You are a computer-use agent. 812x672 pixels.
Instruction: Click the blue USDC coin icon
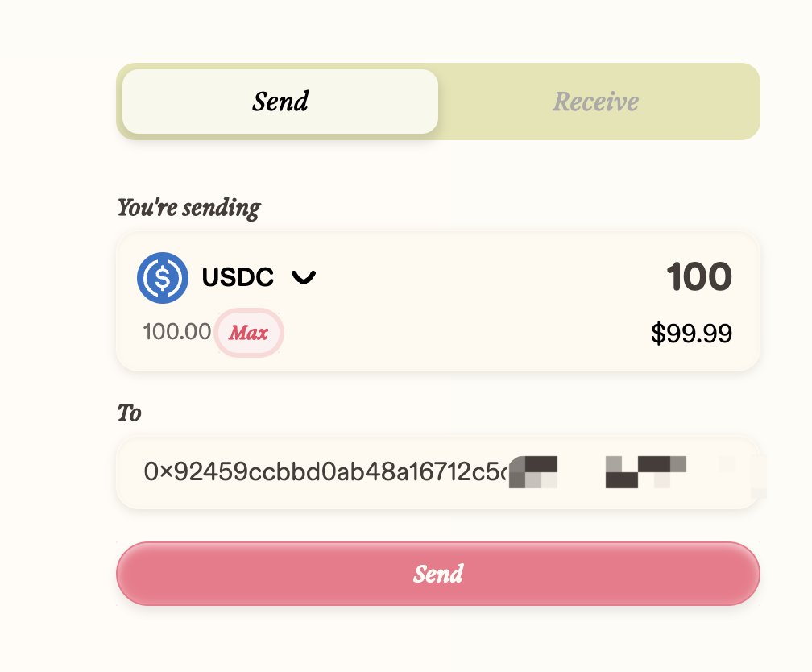(x=163, y=278)
